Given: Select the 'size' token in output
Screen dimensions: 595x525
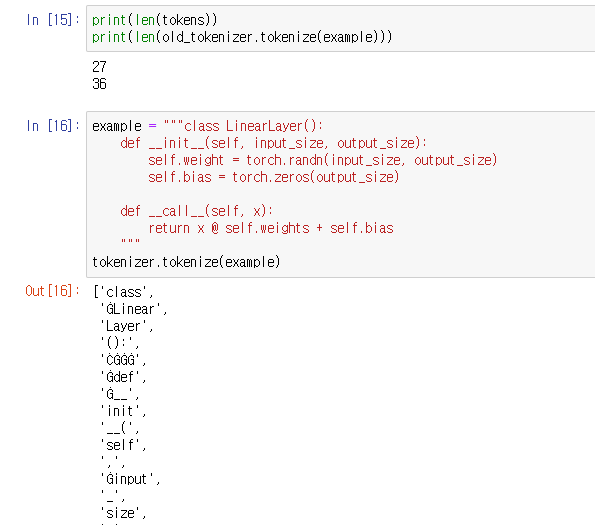Looking at the screenshot, I should (x=120, y=513).
